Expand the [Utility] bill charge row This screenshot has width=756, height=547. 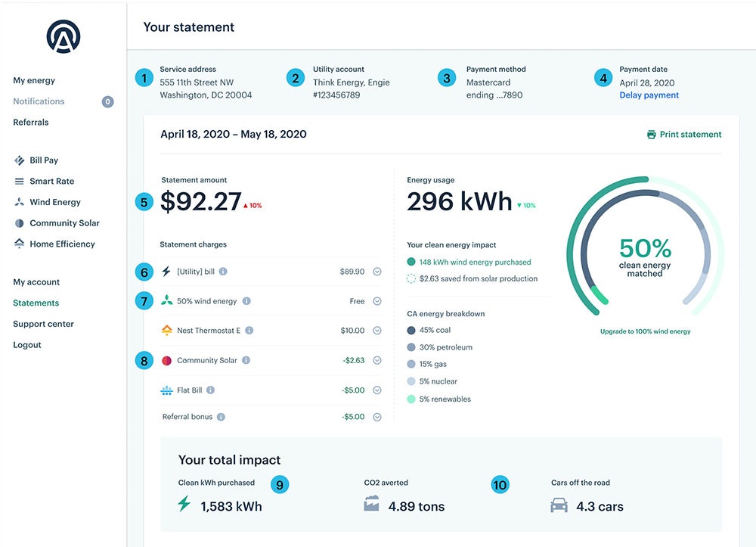coord(377,272)
